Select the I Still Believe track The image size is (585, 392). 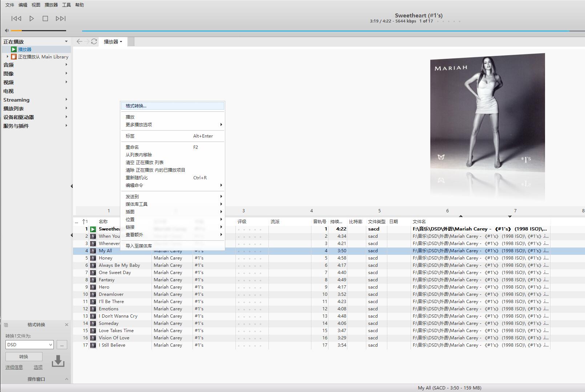pyautogui.click(x=329, y=345)
